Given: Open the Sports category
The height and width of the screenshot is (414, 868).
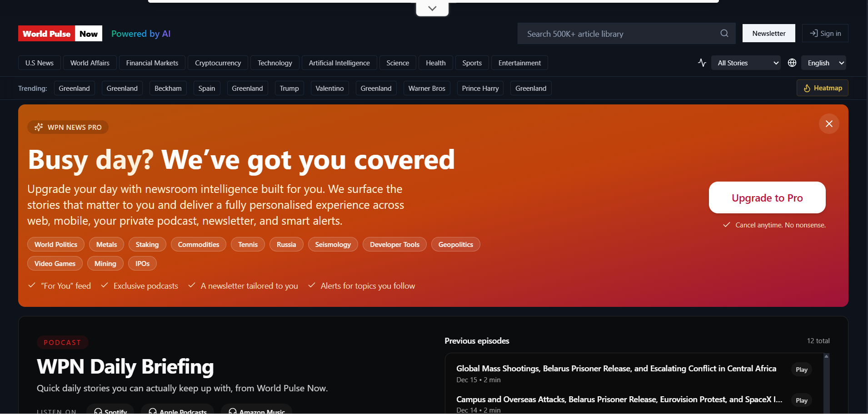Looking at the screenshot, I should 472,63.
